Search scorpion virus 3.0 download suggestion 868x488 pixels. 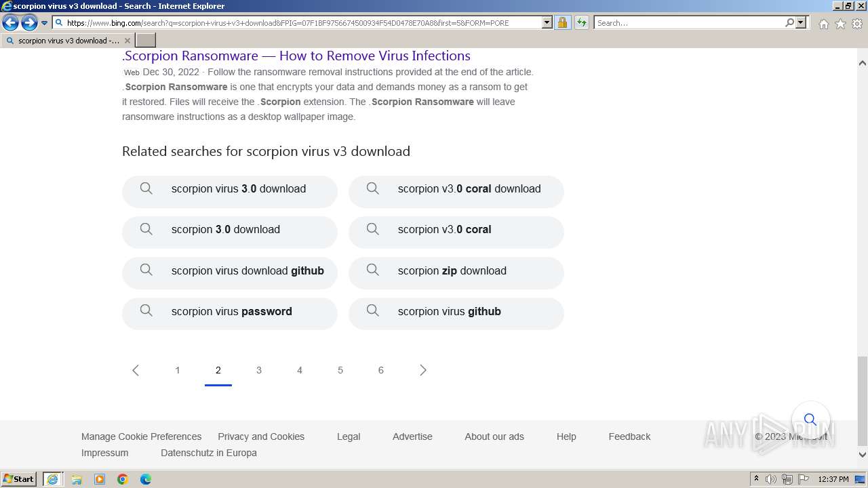tap(230, 191)
